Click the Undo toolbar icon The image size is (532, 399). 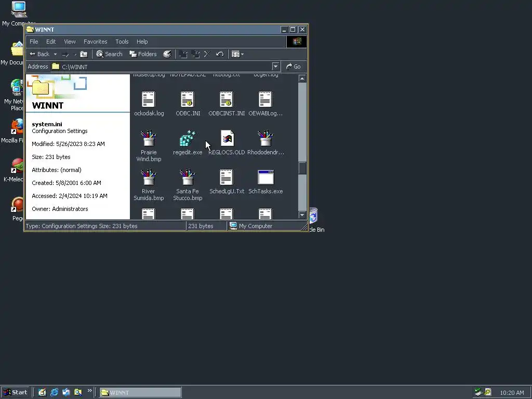point(220,54)
